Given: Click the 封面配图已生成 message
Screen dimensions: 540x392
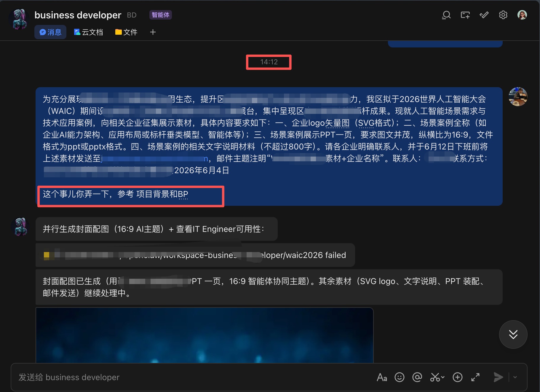Looking at the screenshot, I should click(269, 287).
